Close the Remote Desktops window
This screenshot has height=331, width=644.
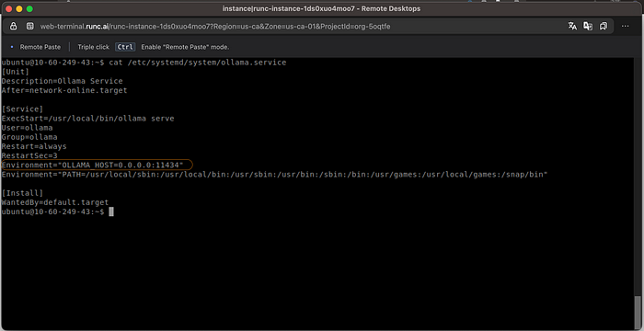(8, 8)
